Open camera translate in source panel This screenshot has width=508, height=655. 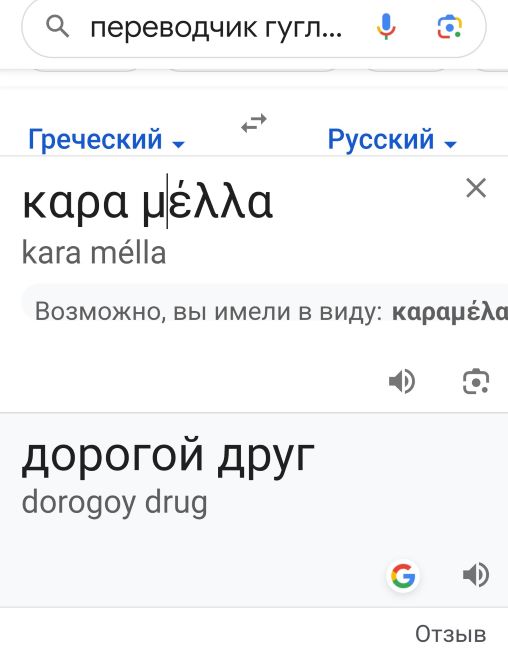476,381
